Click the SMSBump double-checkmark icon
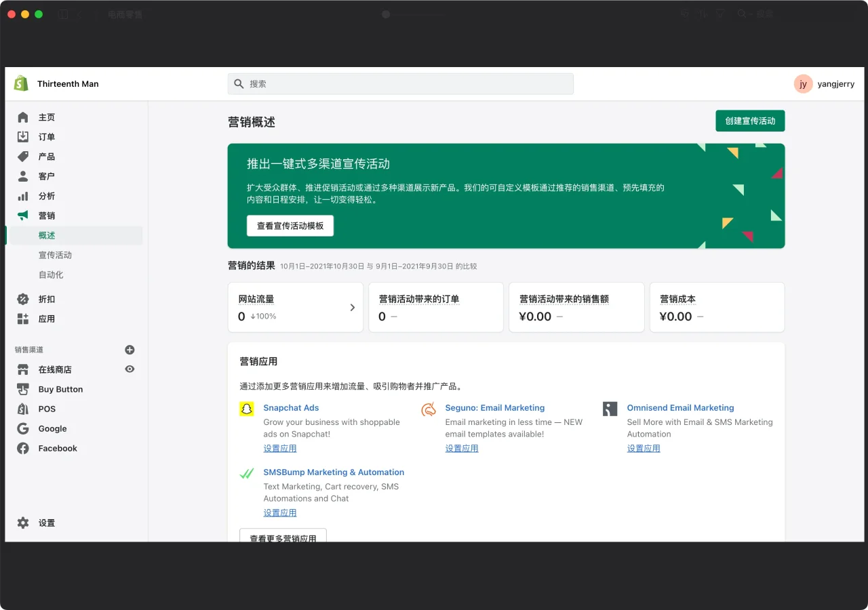The image size is (868, 610). pos(247,473)
